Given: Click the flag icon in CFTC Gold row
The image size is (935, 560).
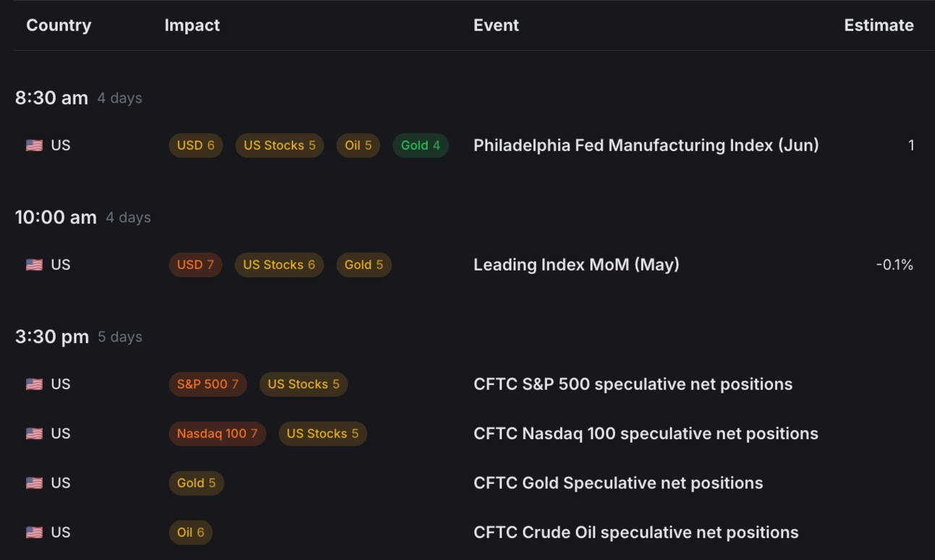Looking at the screenshot, I should tap(34, 483).
